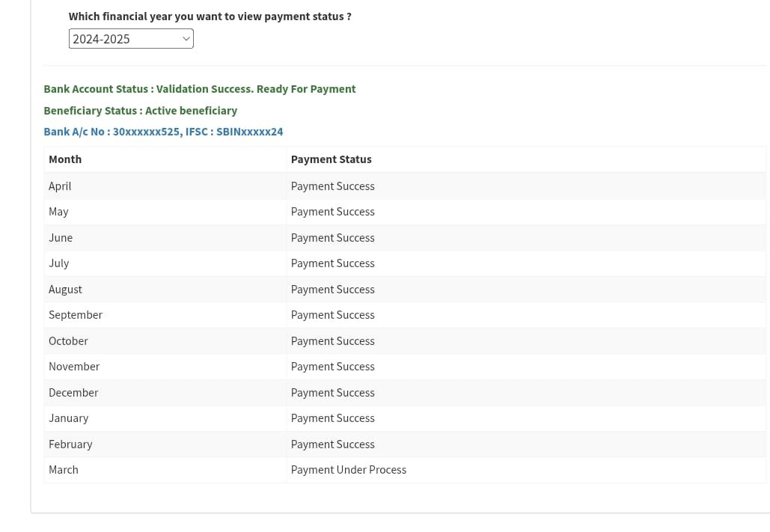Click the dropdown chevron beside 2024-2025

(186, 39)
